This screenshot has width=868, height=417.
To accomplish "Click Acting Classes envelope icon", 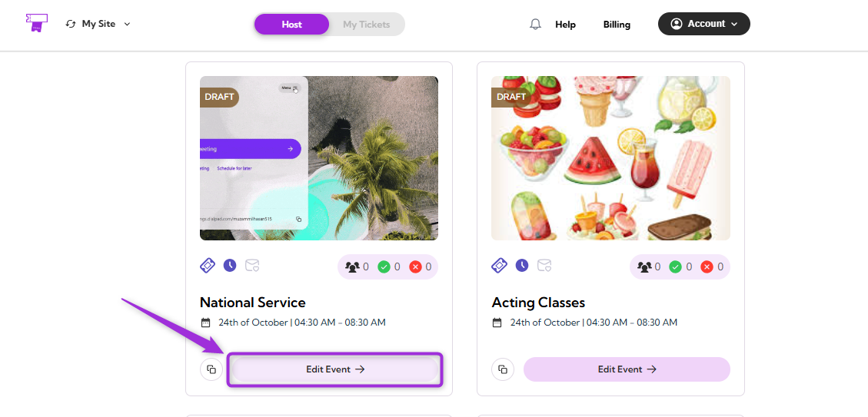I will 544,266.
